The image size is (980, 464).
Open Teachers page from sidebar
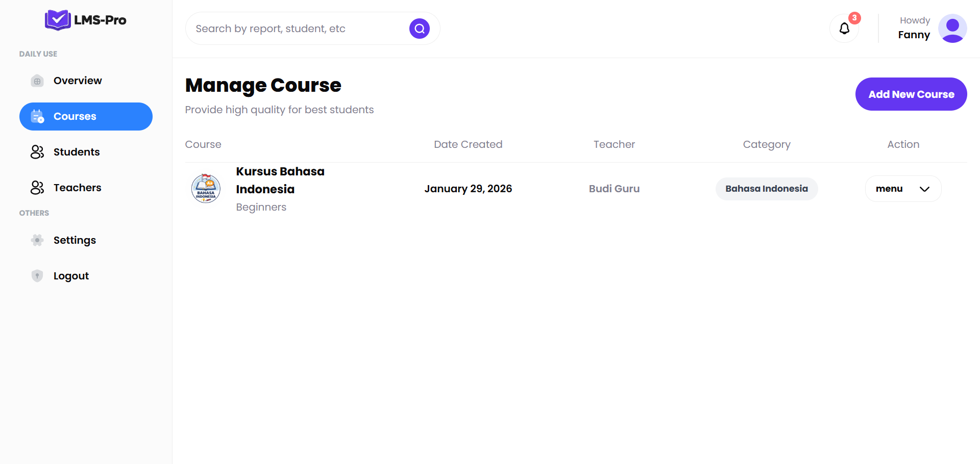click(x=86, y=188)
